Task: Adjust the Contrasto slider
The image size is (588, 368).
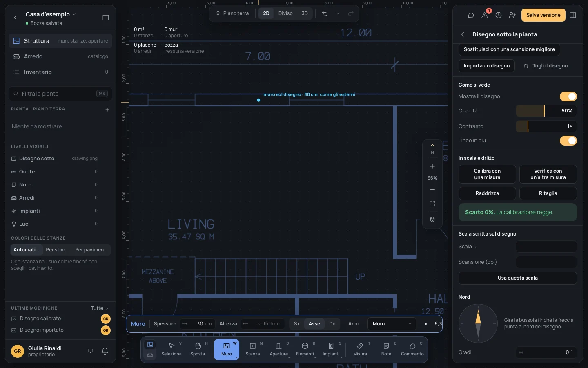Action: (546, 126)
